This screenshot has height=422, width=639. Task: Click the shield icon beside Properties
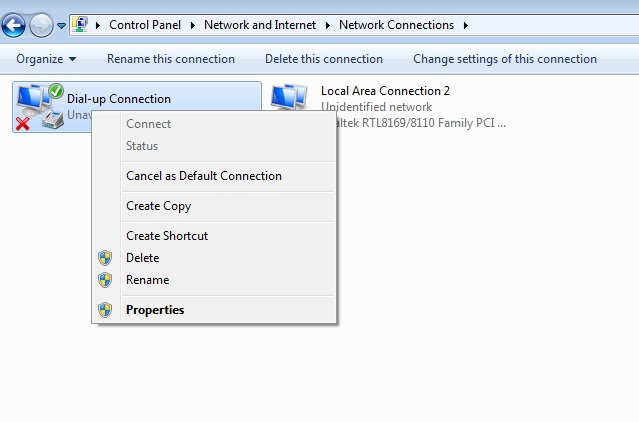pos(105,310)
